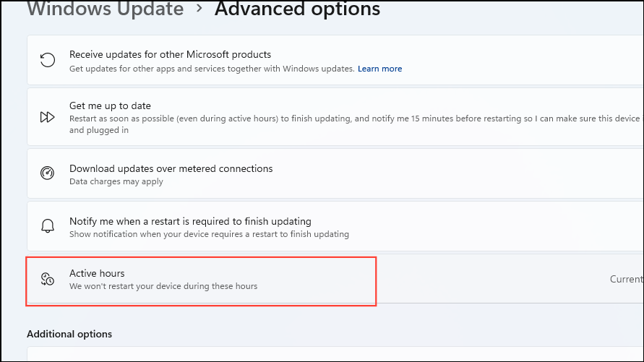
Task: Open the Learn more link
Action: click(x=379, y=69)
